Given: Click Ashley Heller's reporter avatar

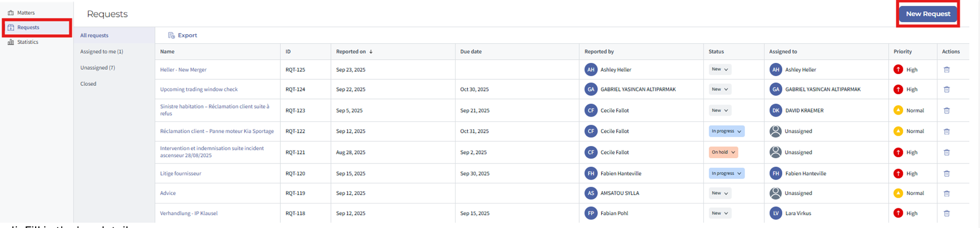Looking at the screenshot, I should pyautogui.click(x=590, y=70).
